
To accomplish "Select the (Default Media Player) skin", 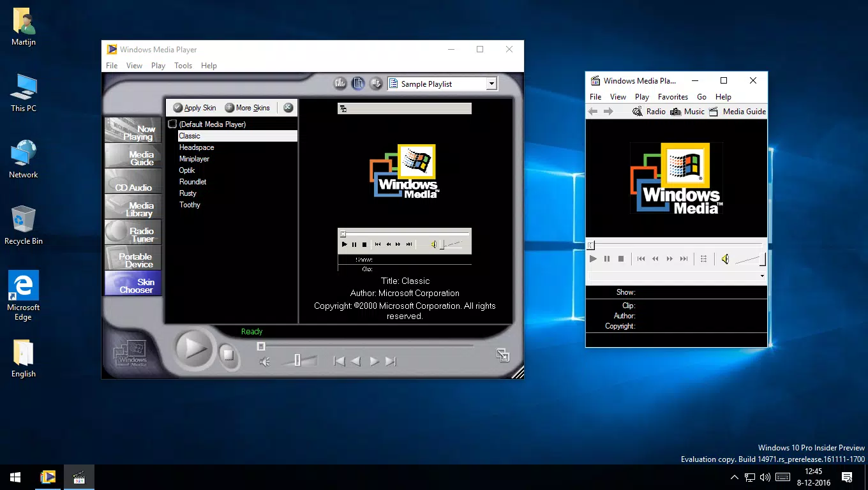I will pos(212,124).
